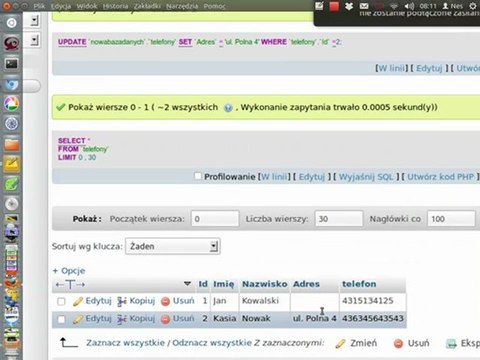Click the pencil icon in Jan's row

pos(78,301)
